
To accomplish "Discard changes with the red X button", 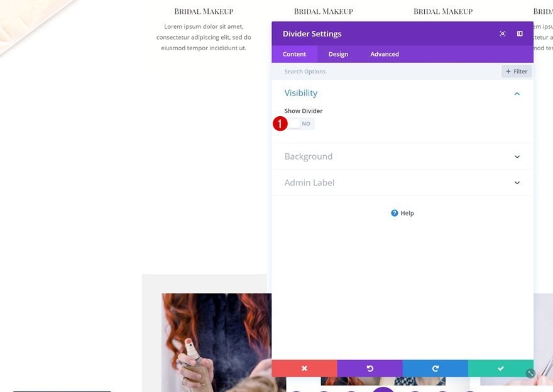I will tap(304, 368).
